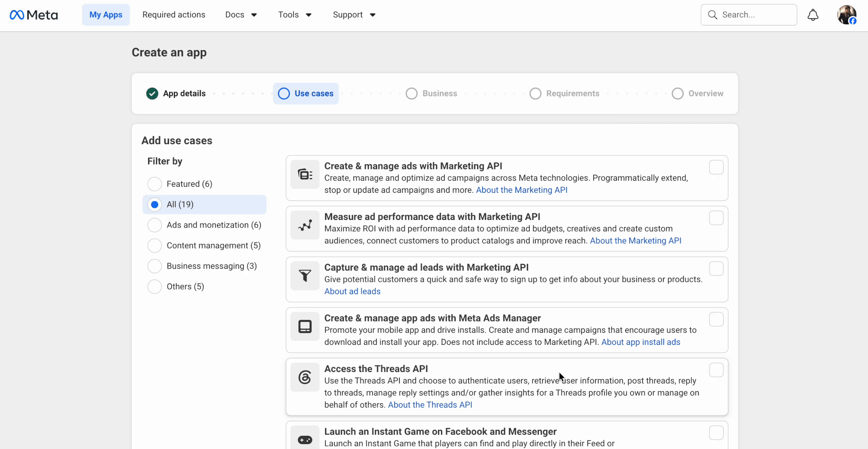Viewport: 868px width, 449px height.
Task: Check Capture & manage ad leads use case
Action: [716, 269]
